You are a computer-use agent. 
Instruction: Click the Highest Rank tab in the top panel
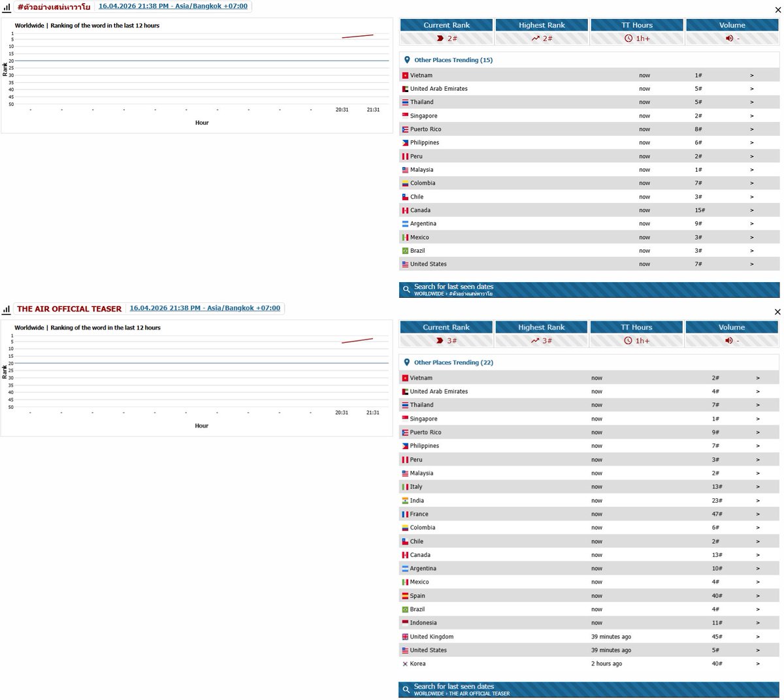tap(542, 25)
